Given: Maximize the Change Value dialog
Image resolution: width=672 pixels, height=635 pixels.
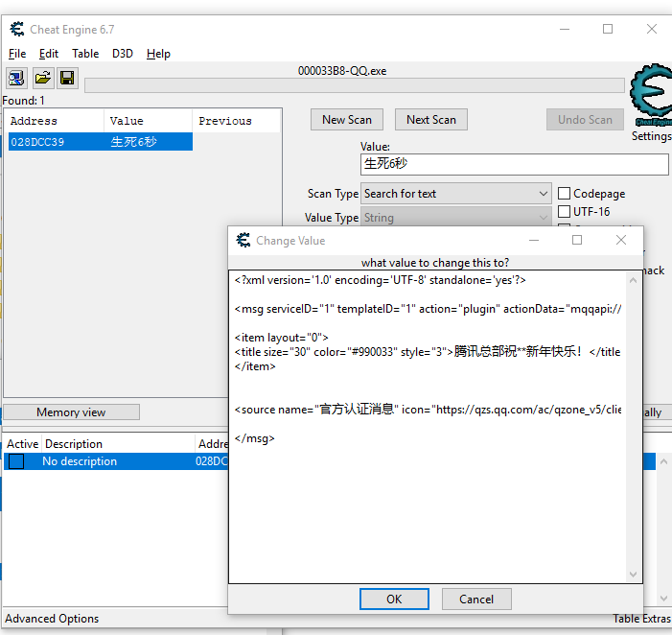Looking at the screenshot, I should 577,240.
